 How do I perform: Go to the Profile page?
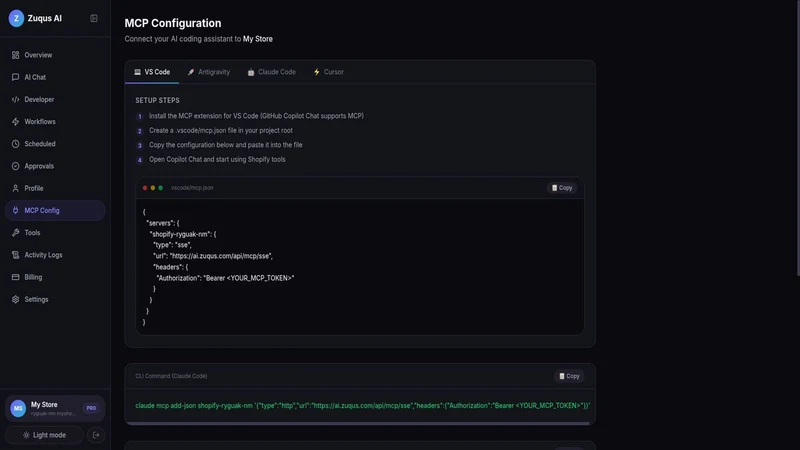(x=55, y=188)
